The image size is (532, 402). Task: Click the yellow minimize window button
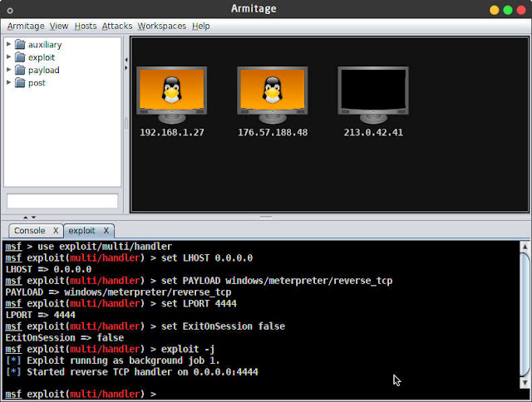coord(494,10)
